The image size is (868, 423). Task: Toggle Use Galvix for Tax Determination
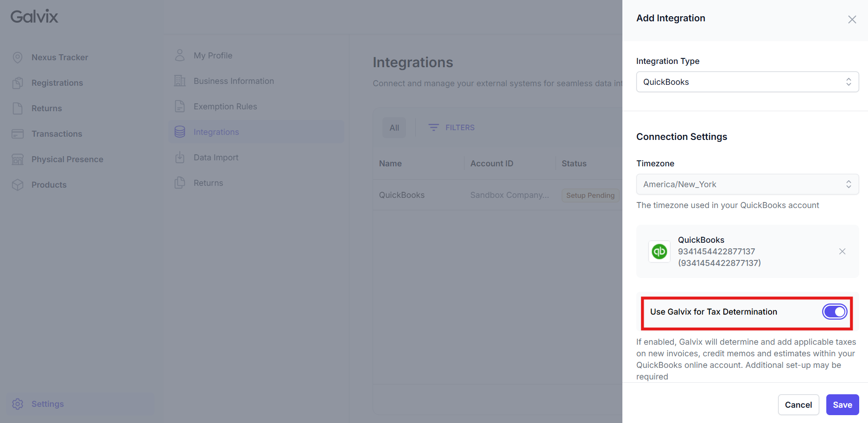pyautogui.click(x=835, y=312)
